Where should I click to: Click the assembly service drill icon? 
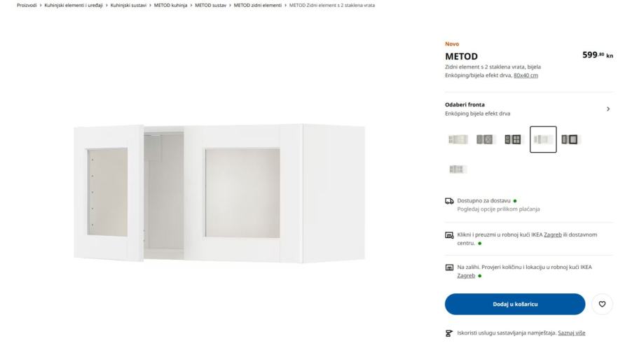pos(449,333)
